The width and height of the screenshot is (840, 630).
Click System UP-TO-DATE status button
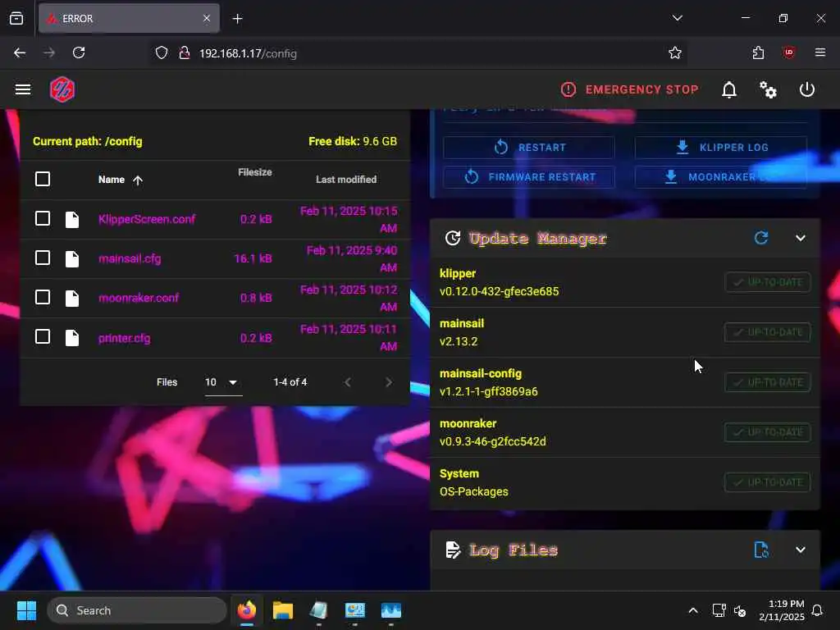pyautogui.click(x=767, y=482)
